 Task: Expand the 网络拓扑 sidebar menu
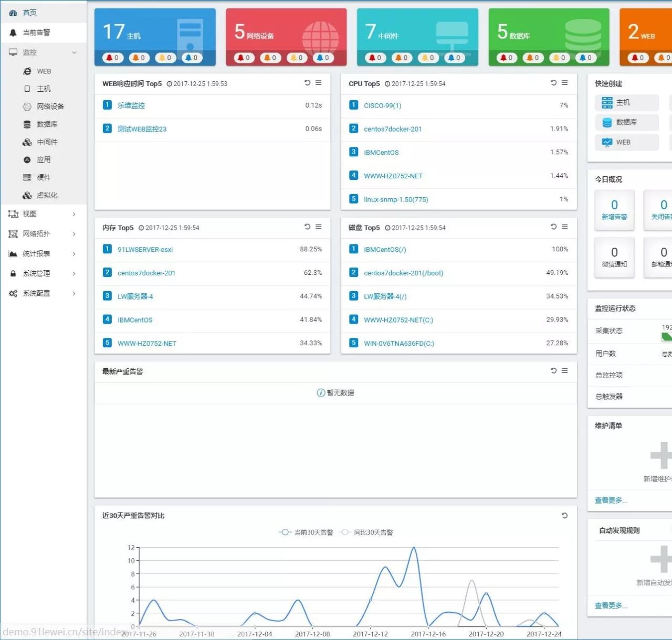(x=43, y=234)
